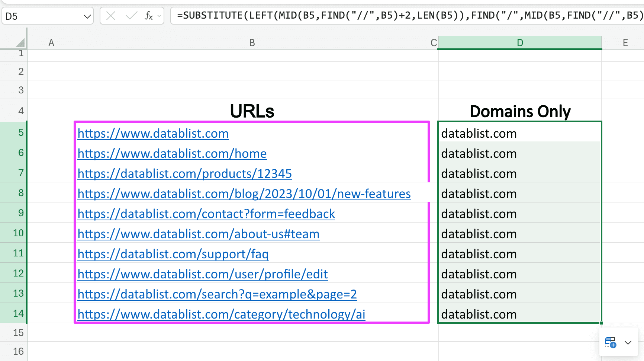The height and width of the screenshot is (361, 644).
Task: Open the search?q=example&page=2 hyperlink
Action: tap(217, 294)
